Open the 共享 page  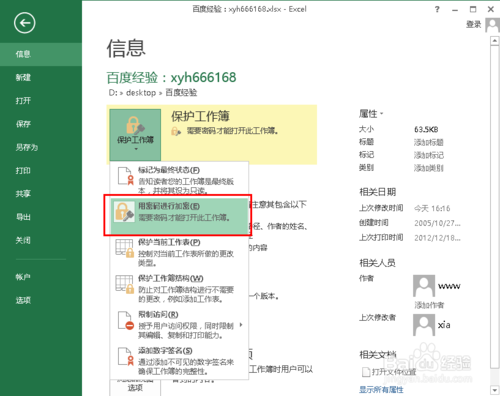coord(41,194)
